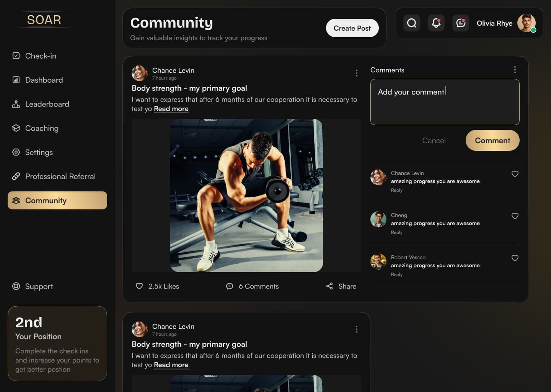The image size is (551, 392).
Task: Click Chance Levin avatar on second post
Action: [140, 329]
